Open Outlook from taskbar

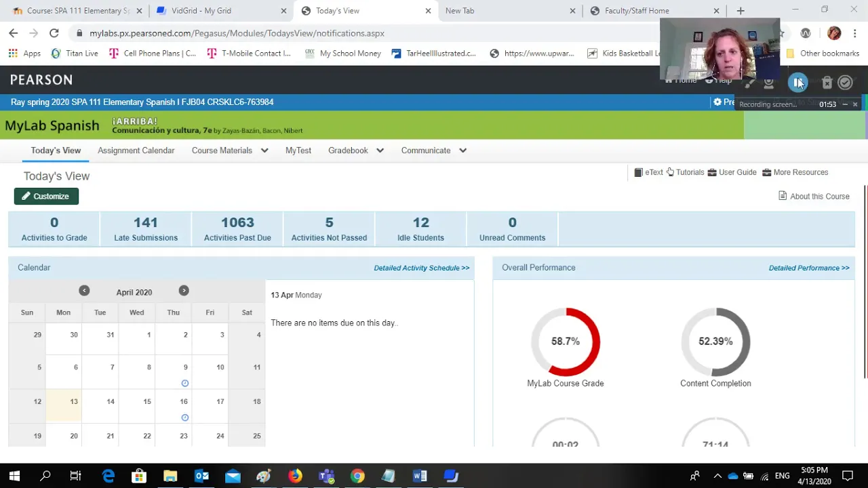[x=201, y=476]
